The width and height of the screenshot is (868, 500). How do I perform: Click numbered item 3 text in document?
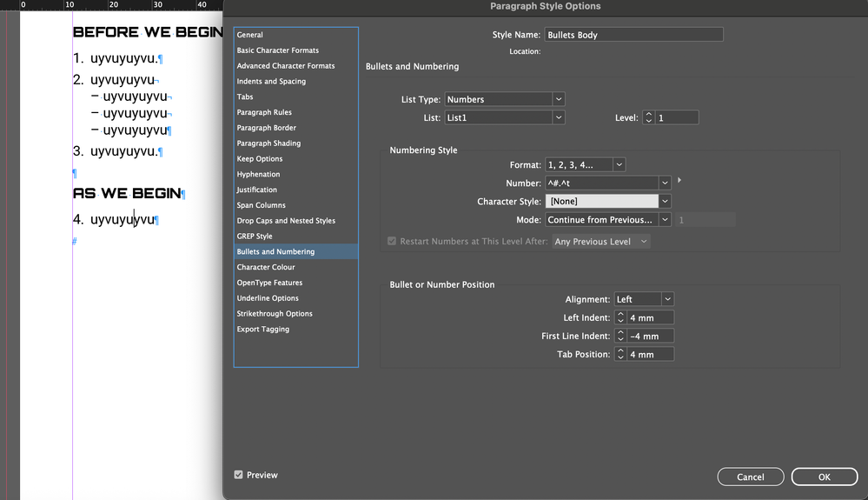point(124,151)
